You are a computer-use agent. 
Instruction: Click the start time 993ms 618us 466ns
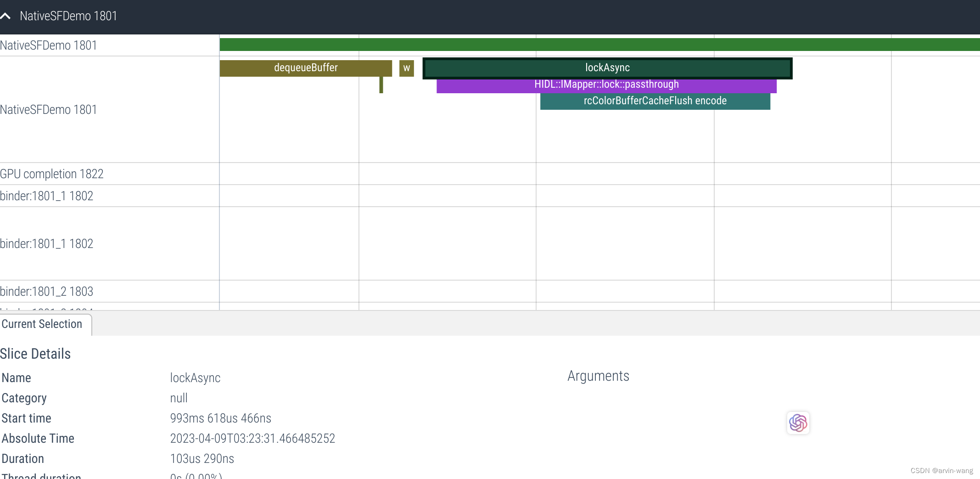coord(220,418)
